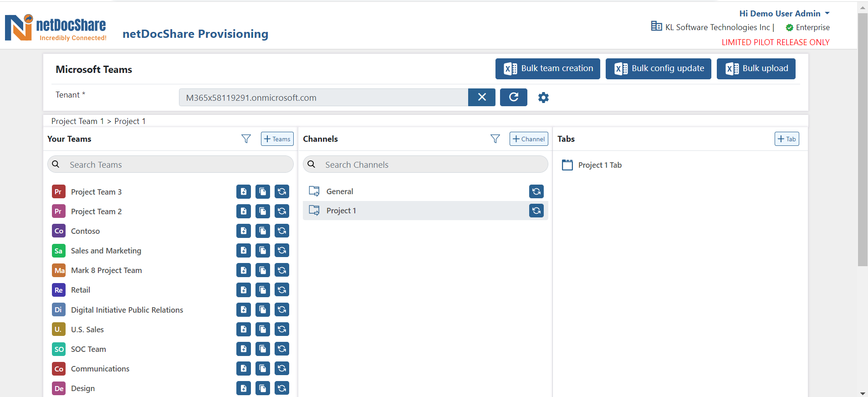Sync the General channel
The height and width of the screenshot is (397, 868).
(x=536, y=191)
